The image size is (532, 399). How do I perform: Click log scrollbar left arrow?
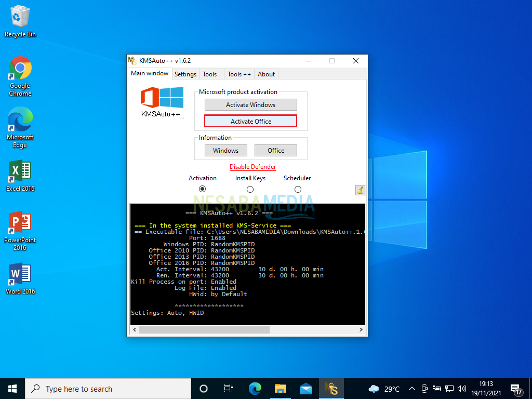pos(135,329)
